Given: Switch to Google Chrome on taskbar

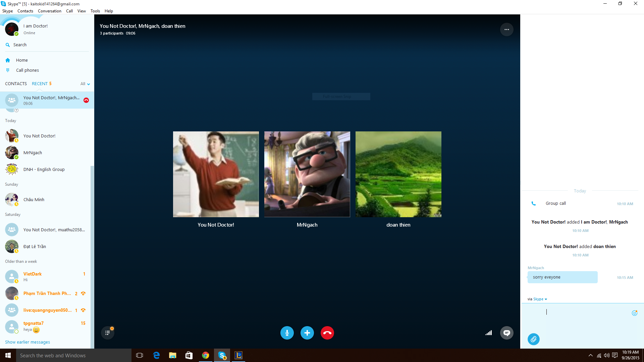Looking at the screenshot, I should [206, 355].
